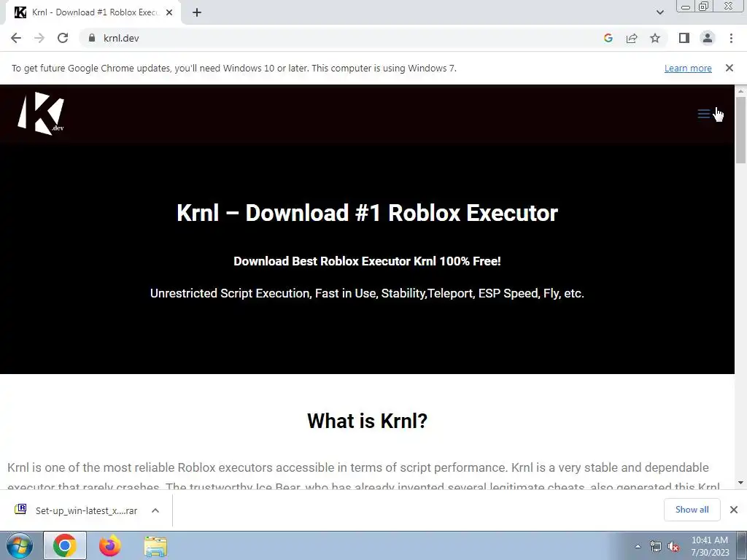Click the vertical scrollbar thumb
Screen dimensions: 747x560
740,130
